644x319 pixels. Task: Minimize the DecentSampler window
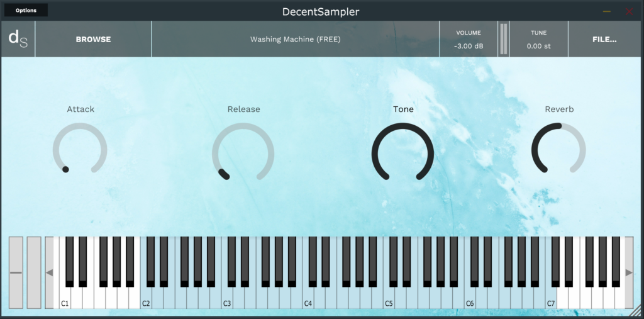click(x=607, y=11)
